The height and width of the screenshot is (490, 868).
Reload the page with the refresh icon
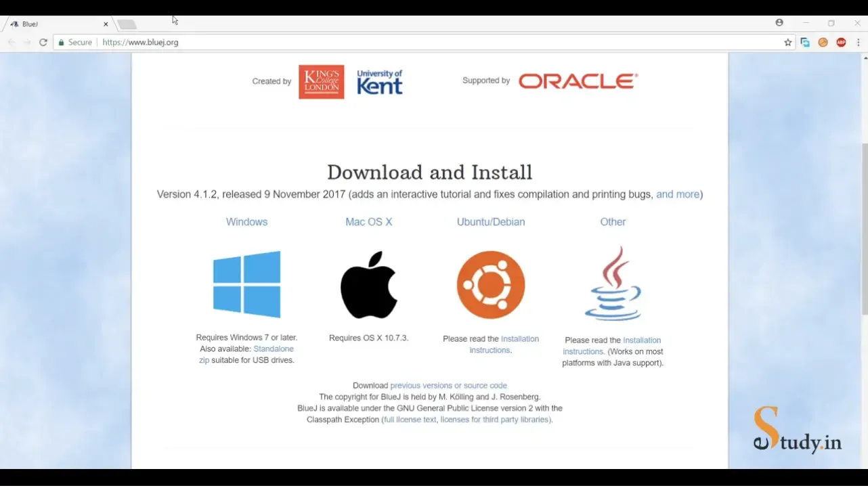tap(43, 43)
